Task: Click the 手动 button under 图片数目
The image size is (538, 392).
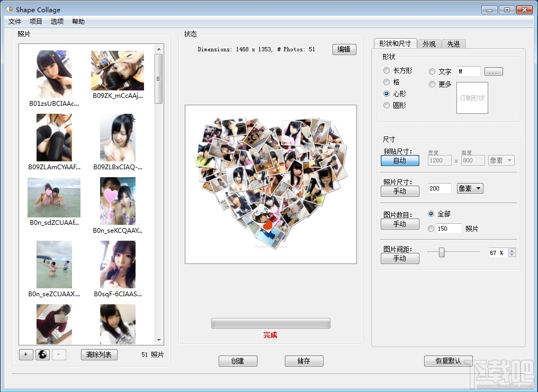Action: click(400, 224)
